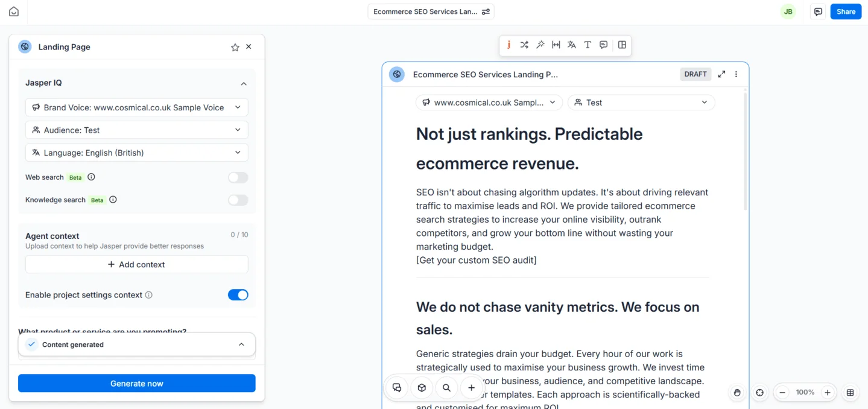The height and width of the screenshot is (409, 868).
Task: Close the Landing Page panel
Action: (249, 46)
